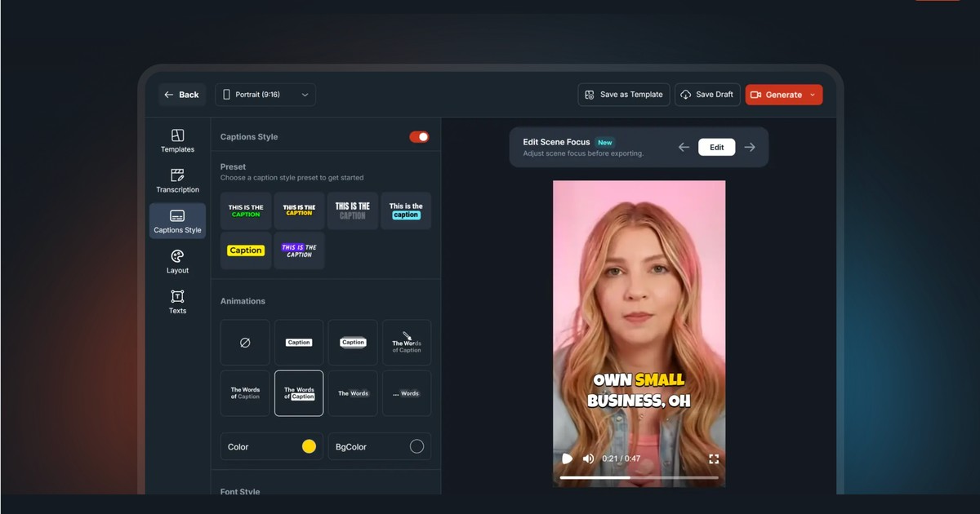980x514 pixels.
Task: Choose the yellow box Caption preset
Action: (245, 250)
